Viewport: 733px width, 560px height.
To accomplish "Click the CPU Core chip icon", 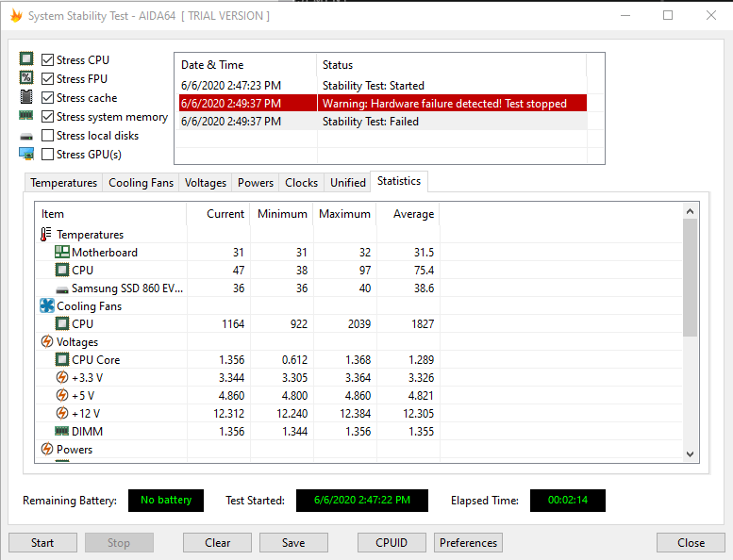I will 61,359.
